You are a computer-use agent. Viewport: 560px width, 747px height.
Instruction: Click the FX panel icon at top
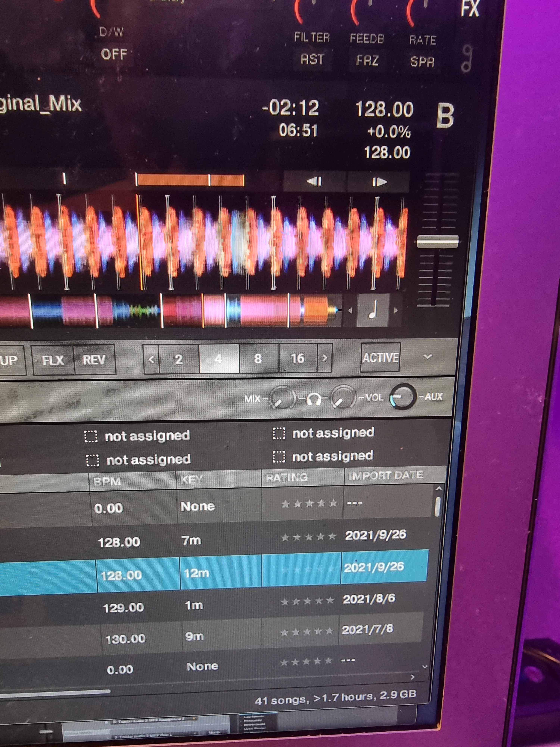tap(470, 8)
